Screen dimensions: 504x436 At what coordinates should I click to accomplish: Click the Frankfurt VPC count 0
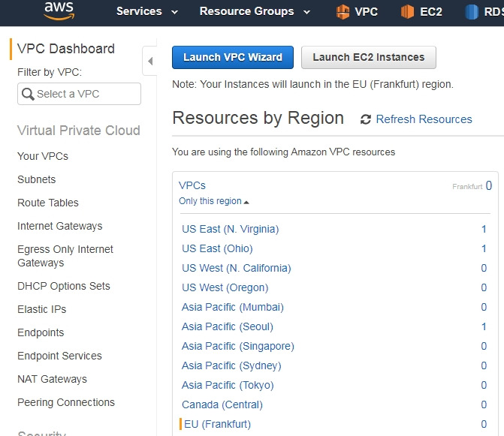tap(488, 185)
